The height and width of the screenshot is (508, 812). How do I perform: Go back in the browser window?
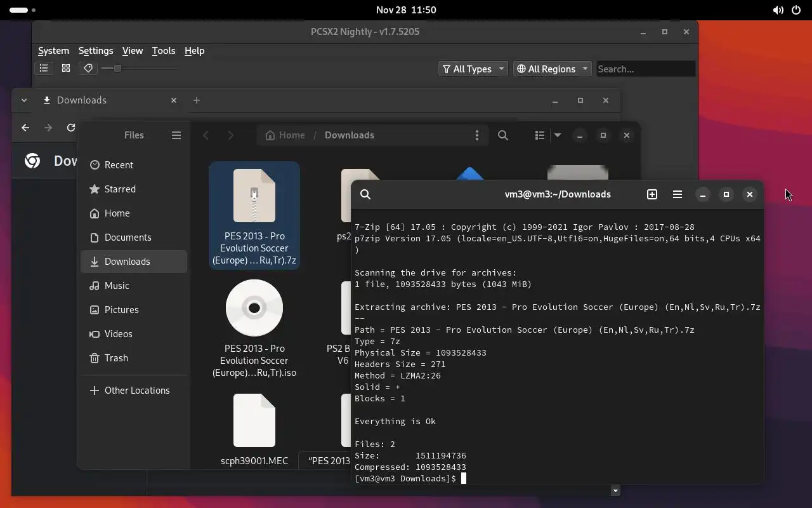coord(25,128)
